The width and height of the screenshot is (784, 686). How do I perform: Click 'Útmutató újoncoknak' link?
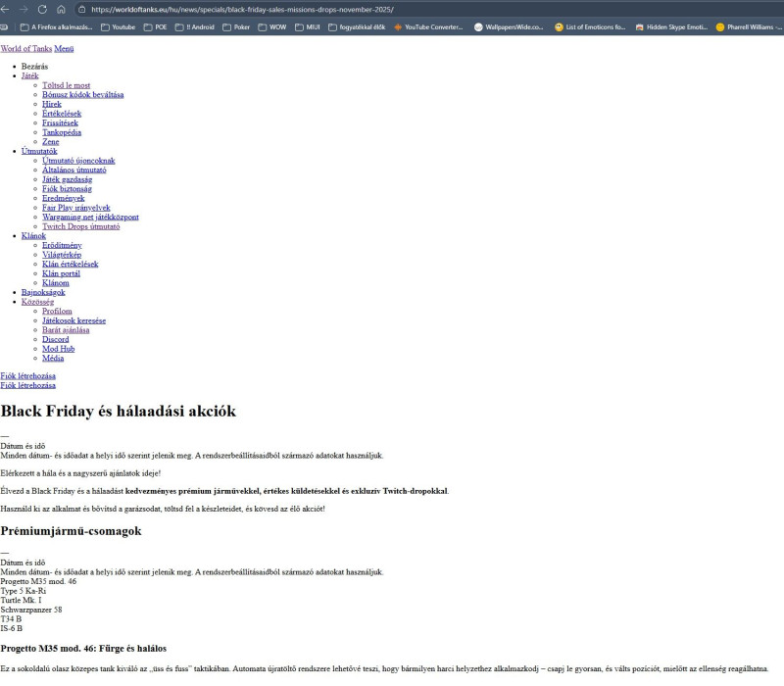[78, 161]
